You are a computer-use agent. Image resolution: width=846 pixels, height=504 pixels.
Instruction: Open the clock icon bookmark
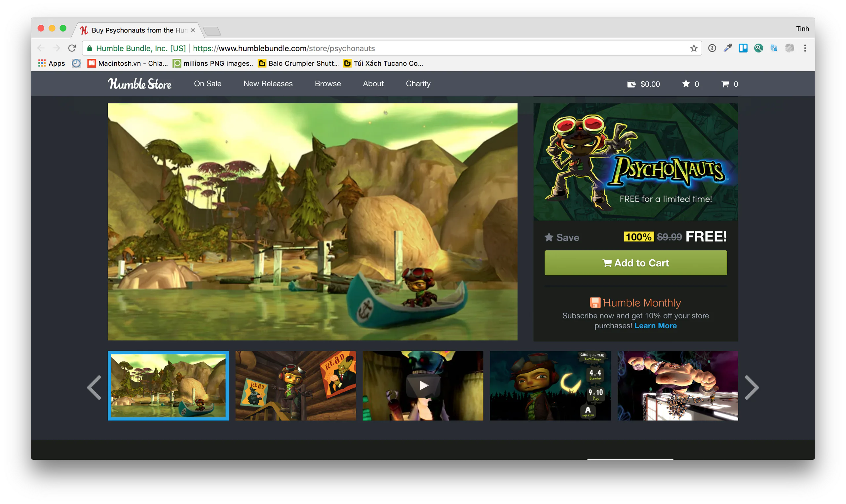tap(76, 63)
